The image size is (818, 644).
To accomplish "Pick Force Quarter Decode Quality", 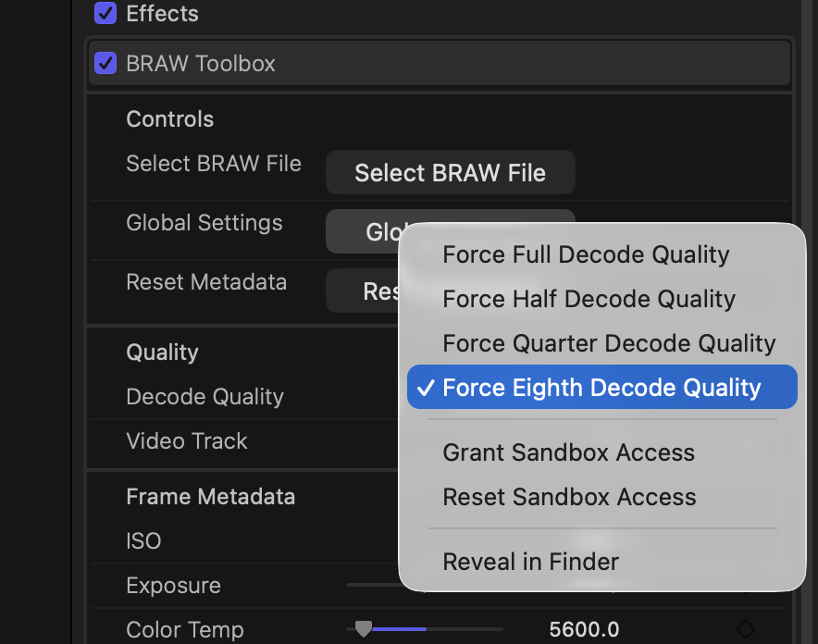I will point(609,343).
